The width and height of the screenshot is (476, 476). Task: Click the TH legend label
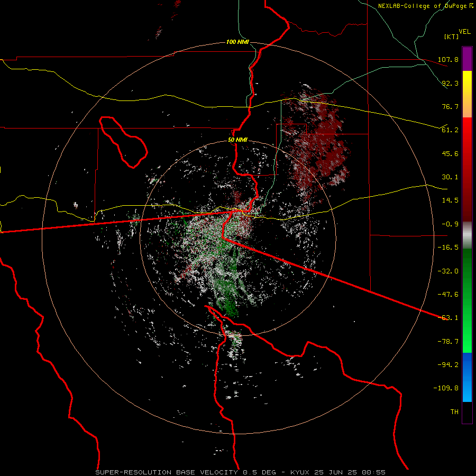(454, 412)
